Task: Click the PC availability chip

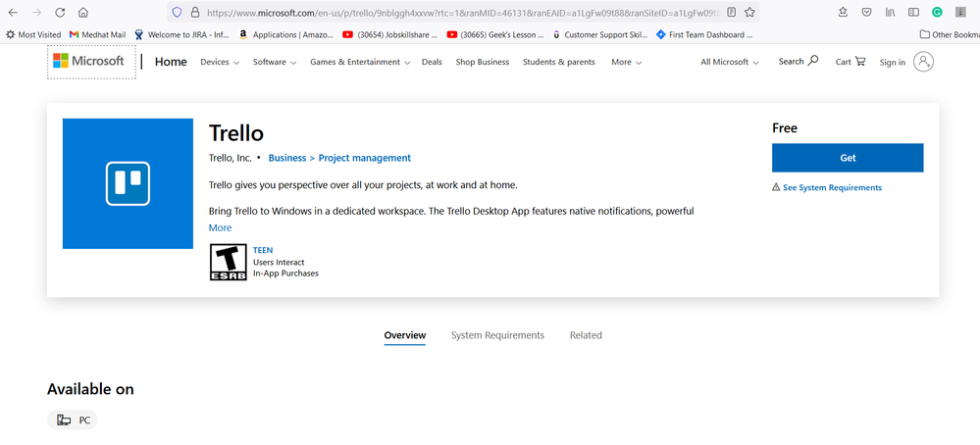Action: (x=73, y=420)
